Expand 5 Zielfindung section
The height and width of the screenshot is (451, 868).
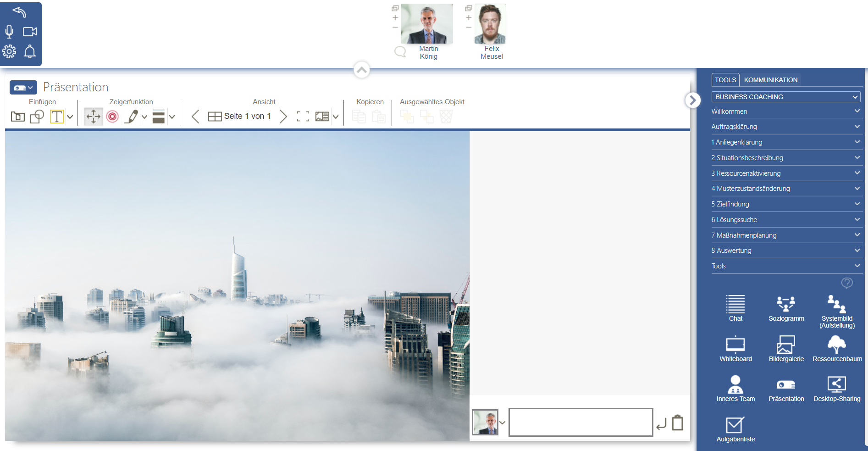786,204
